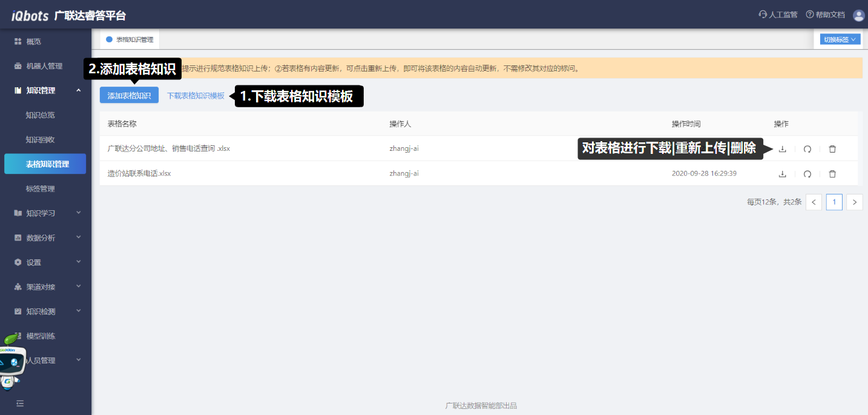This screenshot has width=868, height=415.
Task: Go to next page in pagination
Action: 854,202
